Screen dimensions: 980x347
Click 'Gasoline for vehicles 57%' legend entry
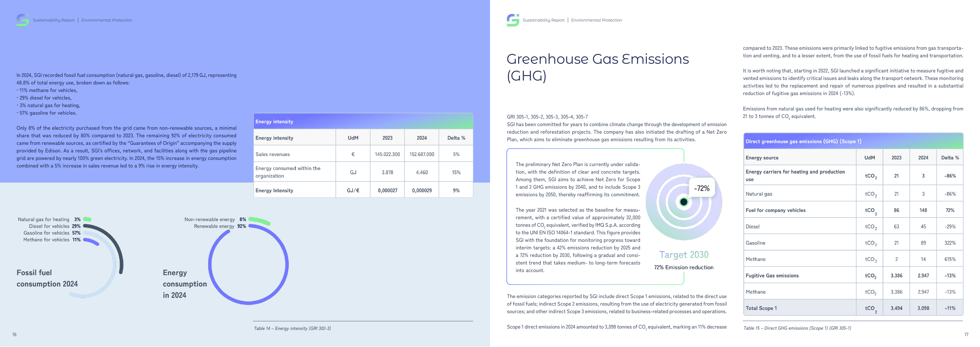[x=52, y=233]
